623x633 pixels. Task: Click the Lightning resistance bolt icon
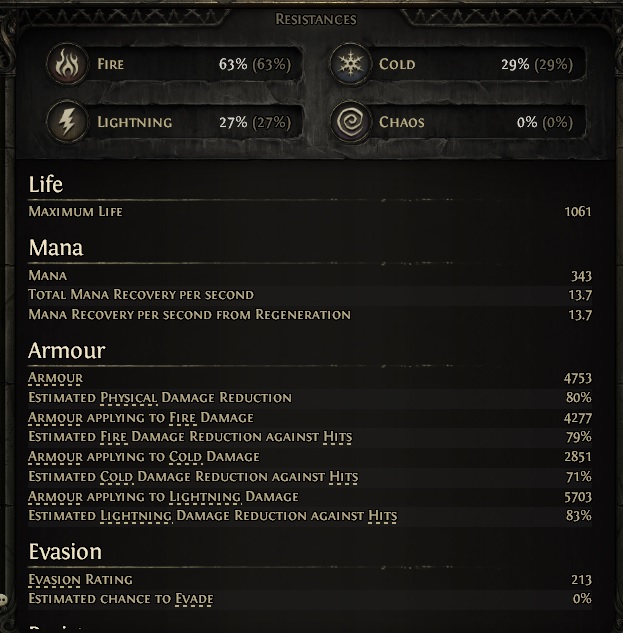click(x=67, y=122)
